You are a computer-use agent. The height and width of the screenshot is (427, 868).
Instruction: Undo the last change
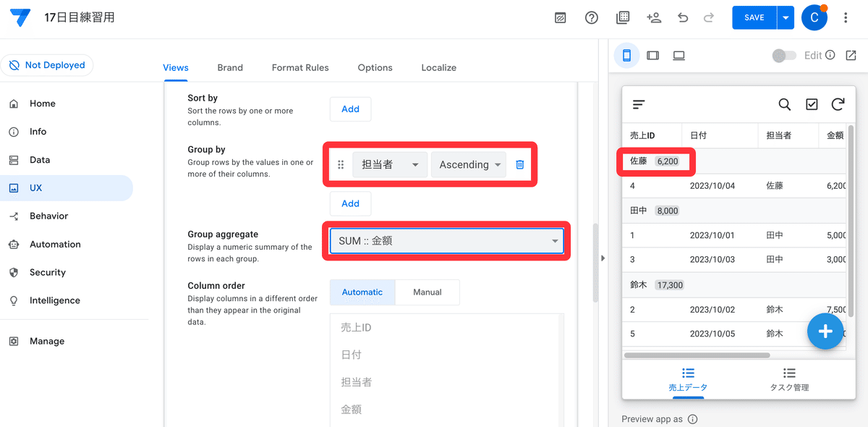tap(682, 17)
